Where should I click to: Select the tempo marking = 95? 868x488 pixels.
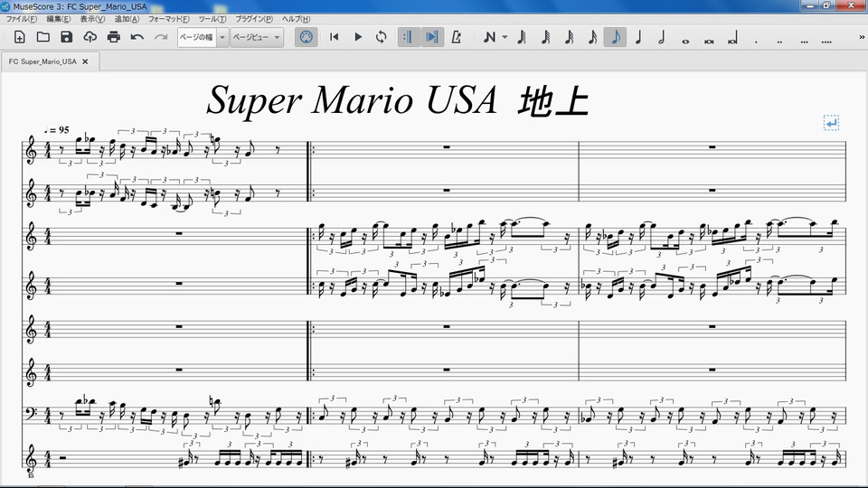[x=56, y=130]
